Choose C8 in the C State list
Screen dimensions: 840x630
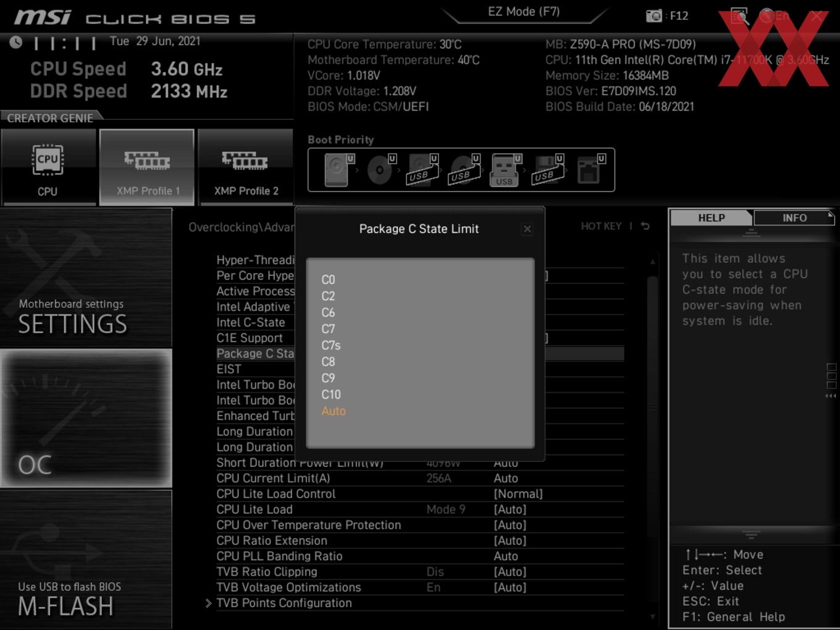pos(328,362)
